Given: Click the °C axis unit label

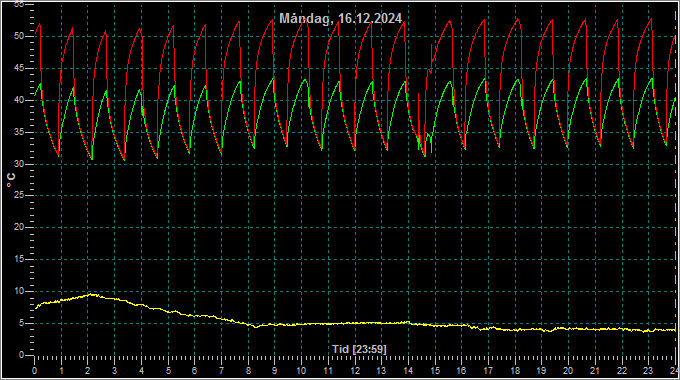Looking at the screenshot, I should [x=11, y=180].
